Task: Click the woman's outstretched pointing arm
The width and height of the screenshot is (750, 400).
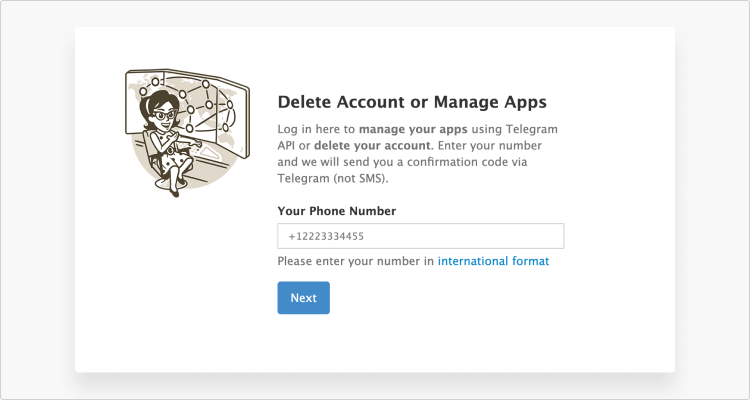Action: click(x=192, y=141)
